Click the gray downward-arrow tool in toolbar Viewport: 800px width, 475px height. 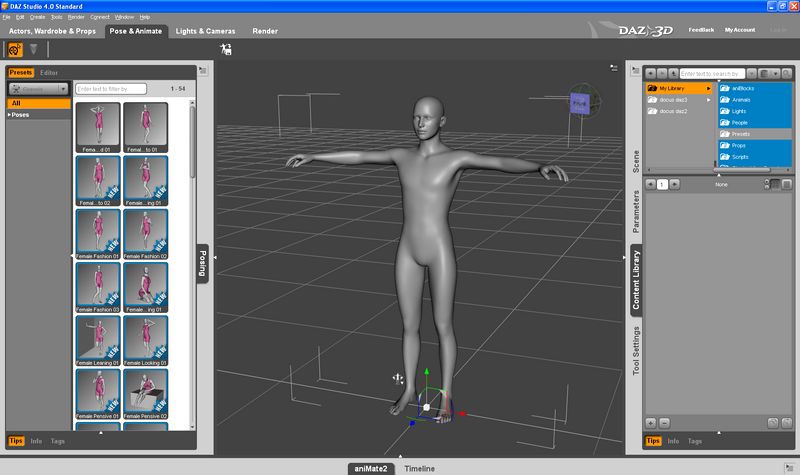tap(34, 49)
